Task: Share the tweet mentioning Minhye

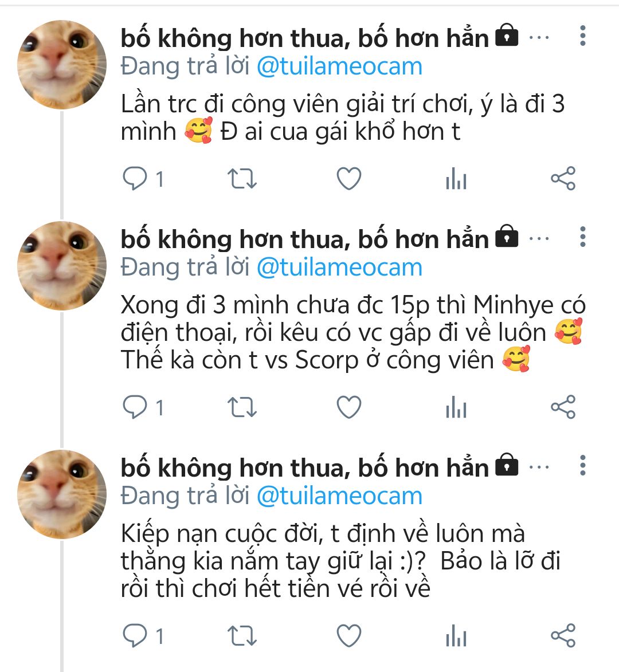Action: (563, 407)
